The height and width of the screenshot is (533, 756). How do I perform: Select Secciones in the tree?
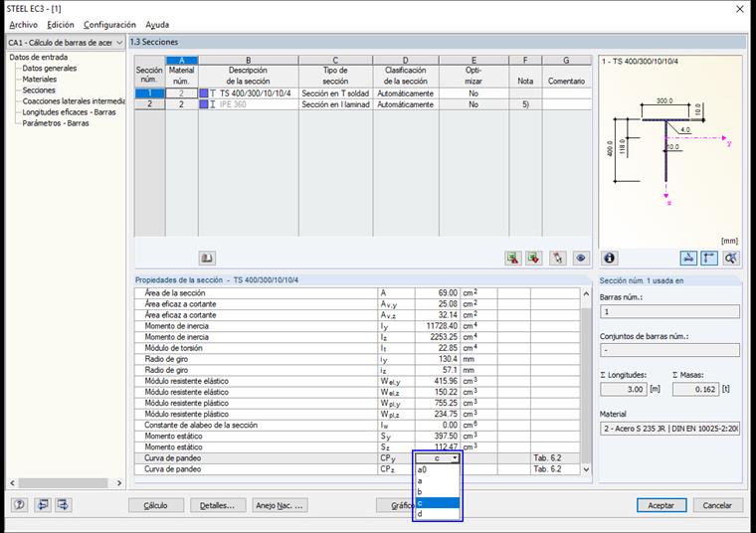pos(39,90)
